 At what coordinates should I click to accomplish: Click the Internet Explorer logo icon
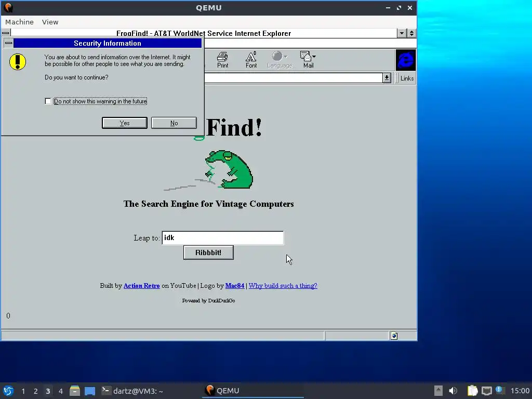pyautogui.click(x=405, y=60)
